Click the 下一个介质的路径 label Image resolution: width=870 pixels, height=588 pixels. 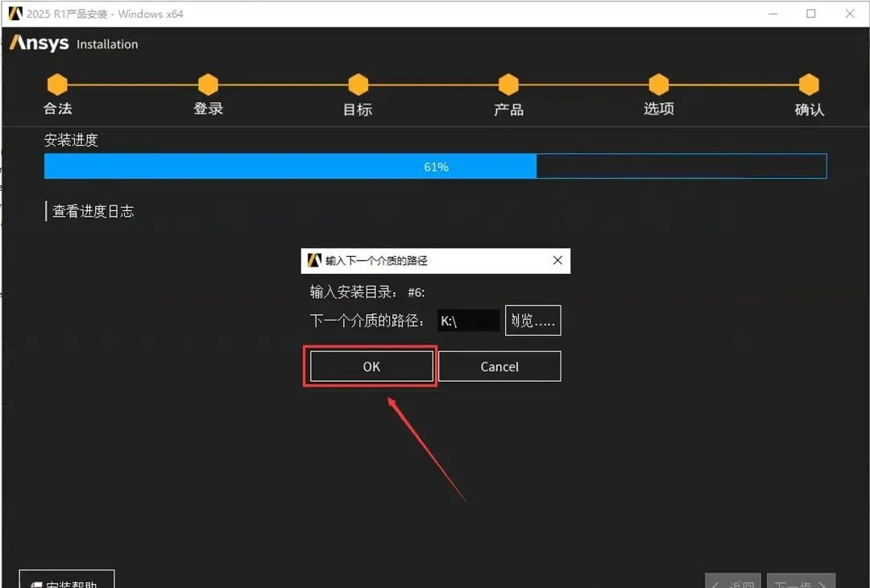click(367, 321)
